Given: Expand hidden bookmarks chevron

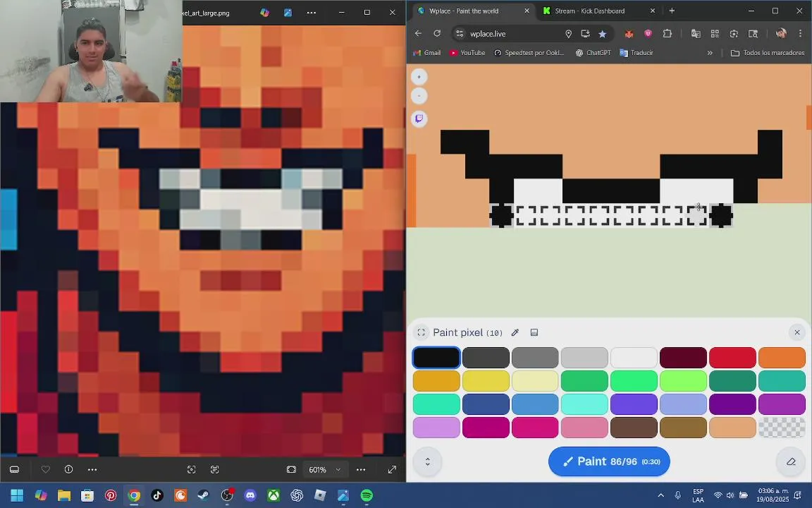Looking at the screenshot, I should 710,53.
